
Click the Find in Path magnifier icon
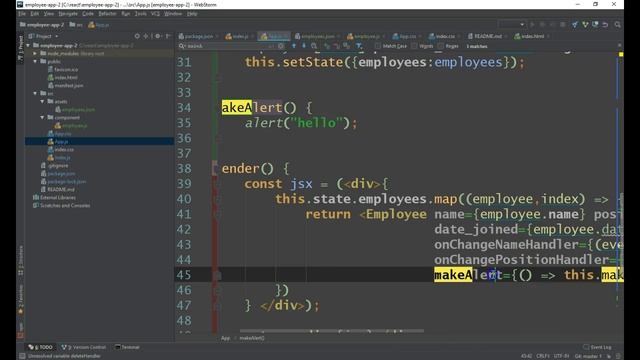(x=314, y=46)
